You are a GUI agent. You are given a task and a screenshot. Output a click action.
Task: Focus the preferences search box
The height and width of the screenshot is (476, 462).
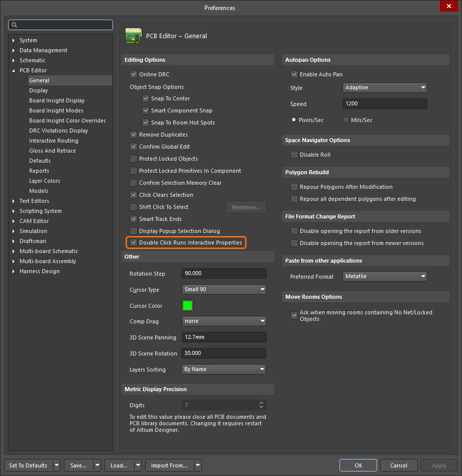pyautogui.click(x=60, y=25)
